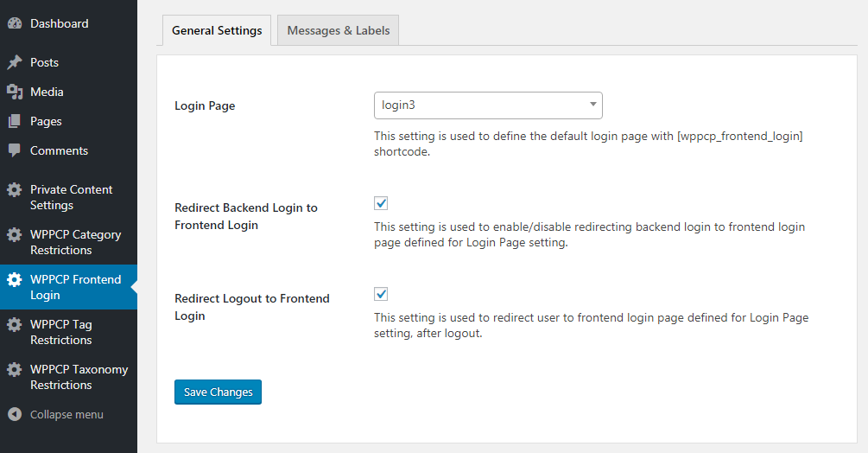Click Collapse menu text
868x453 pixels.
pos(67,415)
